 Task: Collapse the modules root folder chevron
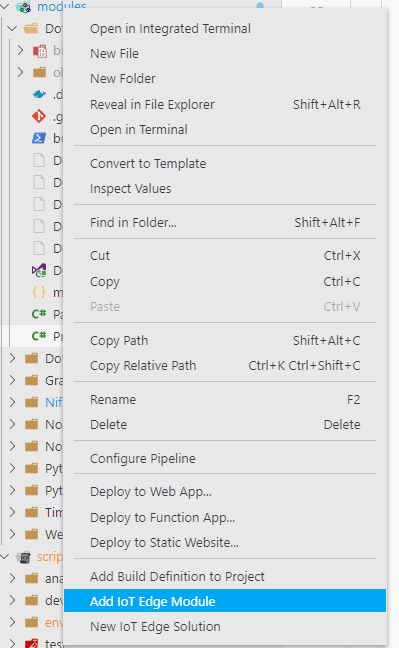click(x=5, y=6)
